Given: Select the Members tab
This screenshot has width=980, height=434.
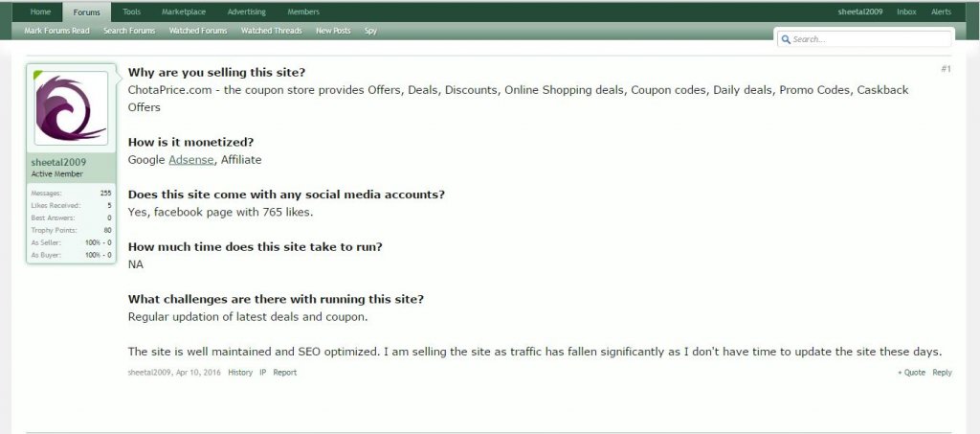Looking at the screenshot, I should [x=303, y=11].
